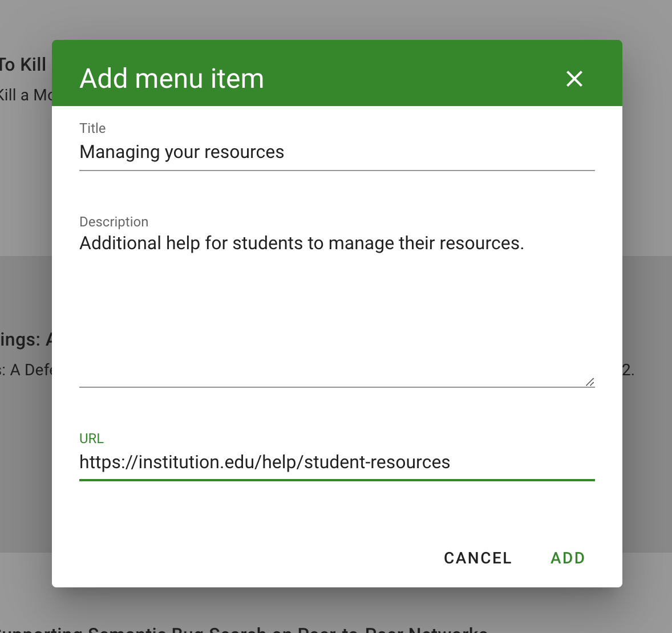
Task: Close the Add menu item dialog
Action: (574, 79)
